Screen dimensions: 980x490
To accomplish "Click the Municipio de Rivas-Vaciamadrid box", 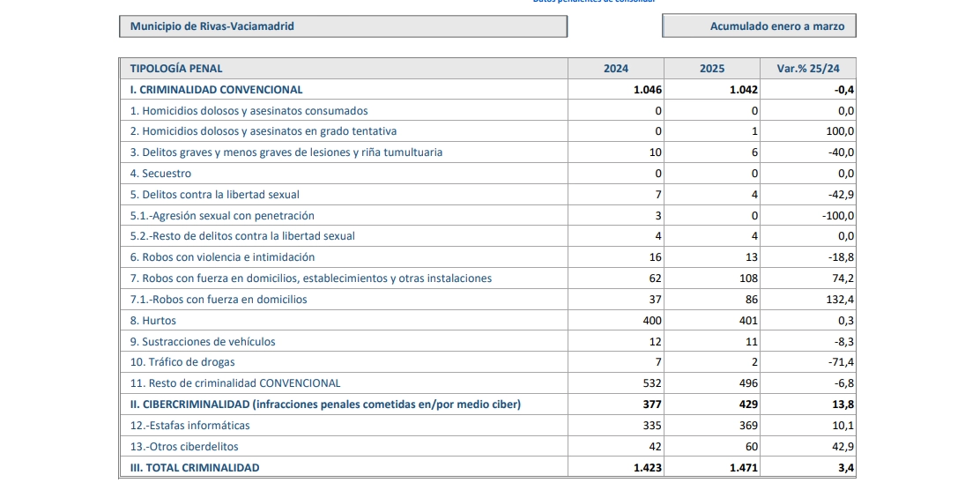I will click(342, 26).
